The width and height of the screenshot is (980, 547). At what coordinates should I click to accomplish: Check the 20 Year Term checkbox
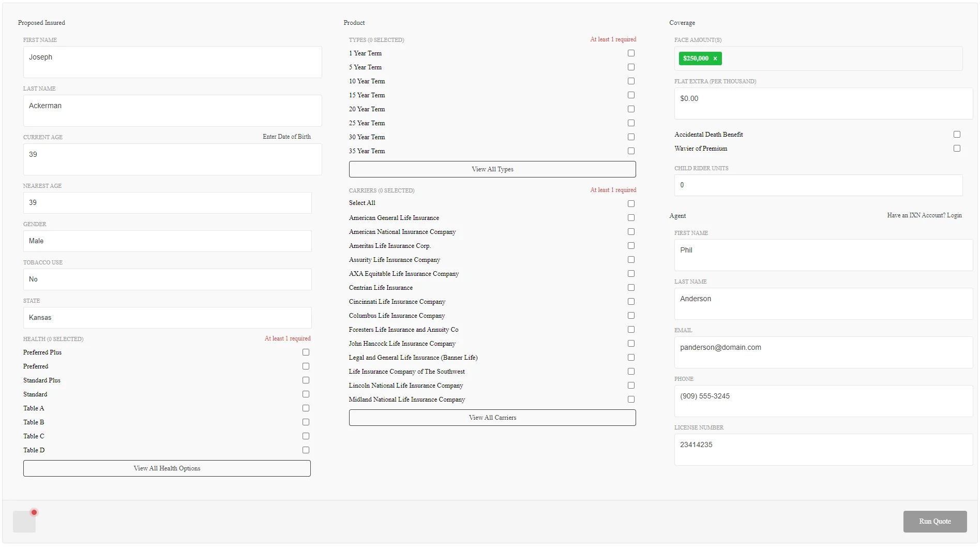pos(631,109)
